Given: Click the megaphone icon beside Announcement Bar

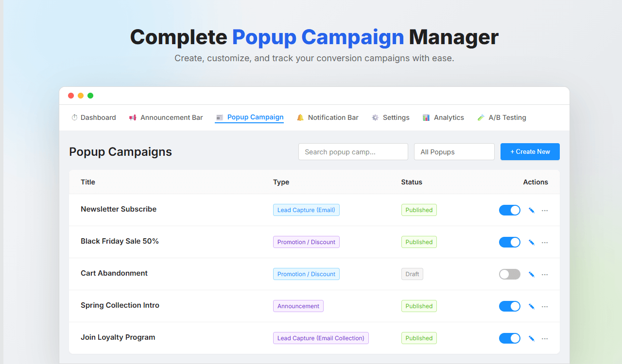Looking at the screenshot, I should 133,117.
